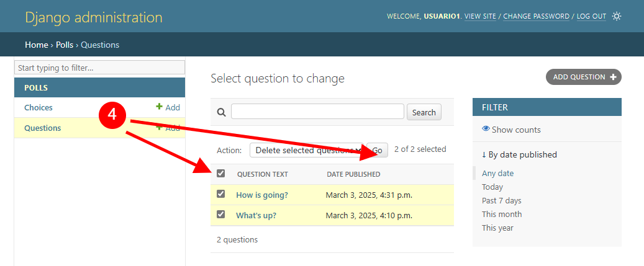Open the 'How is going?' question link

point(262,195)
